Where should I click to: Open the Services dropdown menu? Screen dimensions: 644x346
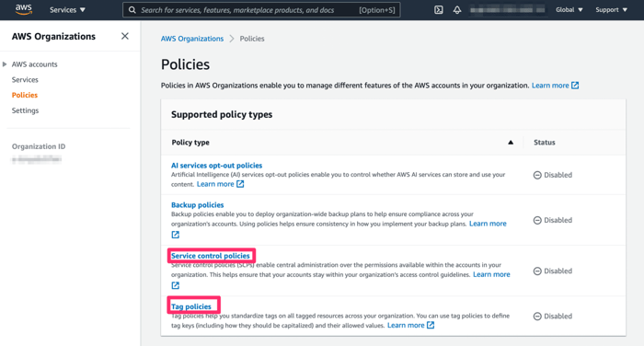click(x=67, y=9)
